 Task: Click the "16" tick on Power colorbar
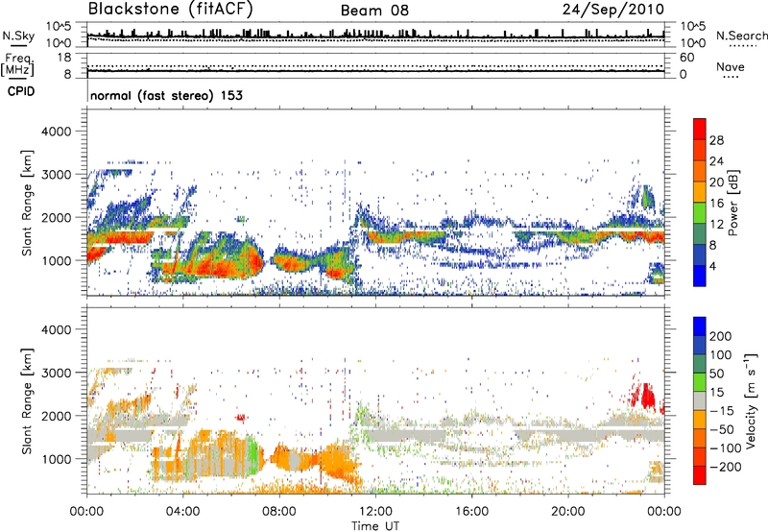point(716,203)
